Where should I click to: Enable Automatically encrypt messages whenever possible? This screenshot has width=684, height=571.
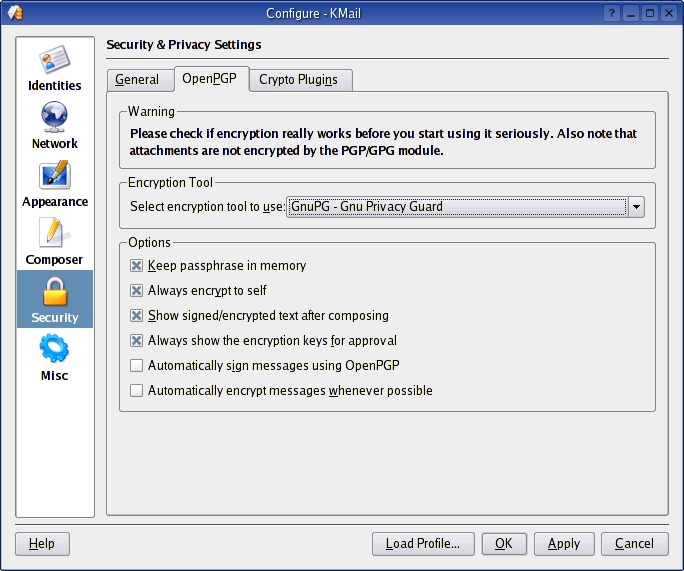[137, 391]
